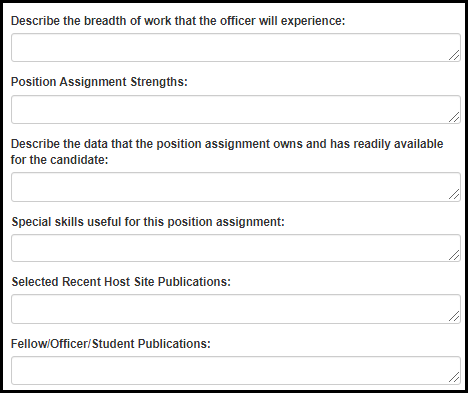Click resize grip of the data description textbox

(x=454, y=194)
